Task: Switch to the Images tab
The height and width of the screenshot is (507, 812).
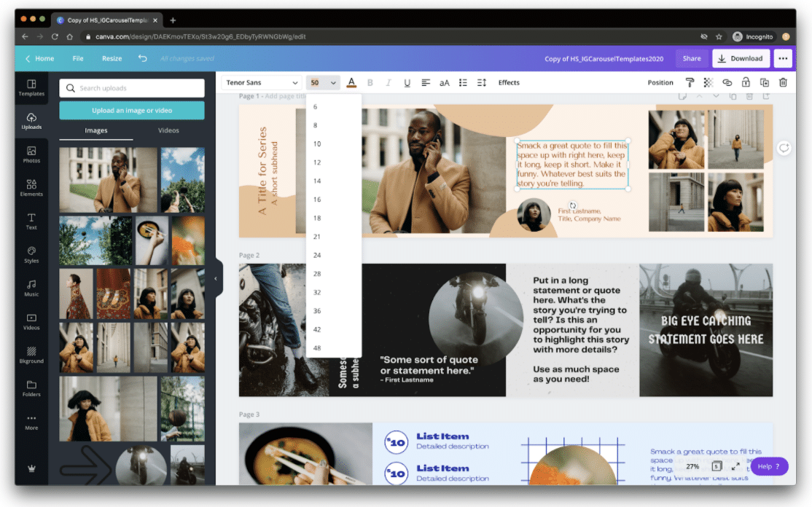Action: pyautogui.click(x=95, y=130)
